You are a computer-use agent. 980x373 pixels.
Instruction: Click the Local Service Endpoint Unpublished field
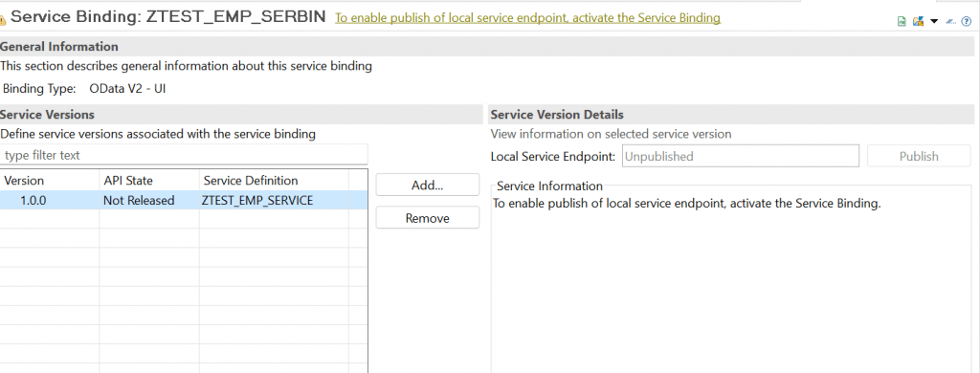coord(740,156)
